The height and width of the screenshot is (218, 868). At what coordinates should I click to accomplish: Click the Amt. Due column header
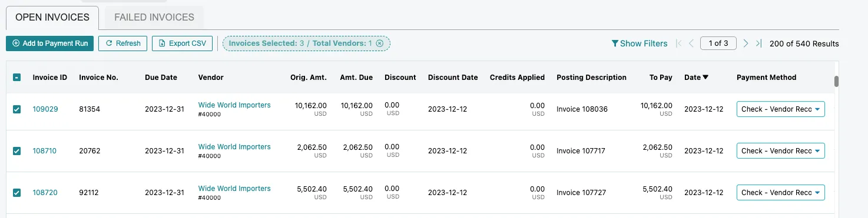click(356, 78)
